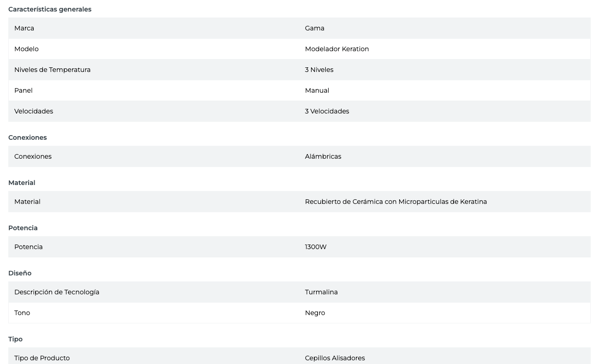Click the Material section heading
Viewport: 599px width, 364px height.
pos(22,183)
